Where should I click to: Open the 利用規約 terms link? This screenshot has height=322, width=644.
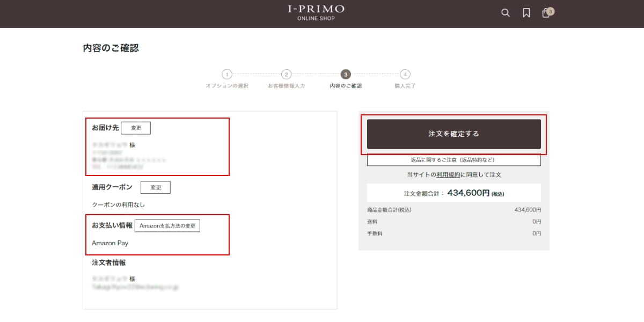click(448, 175)
